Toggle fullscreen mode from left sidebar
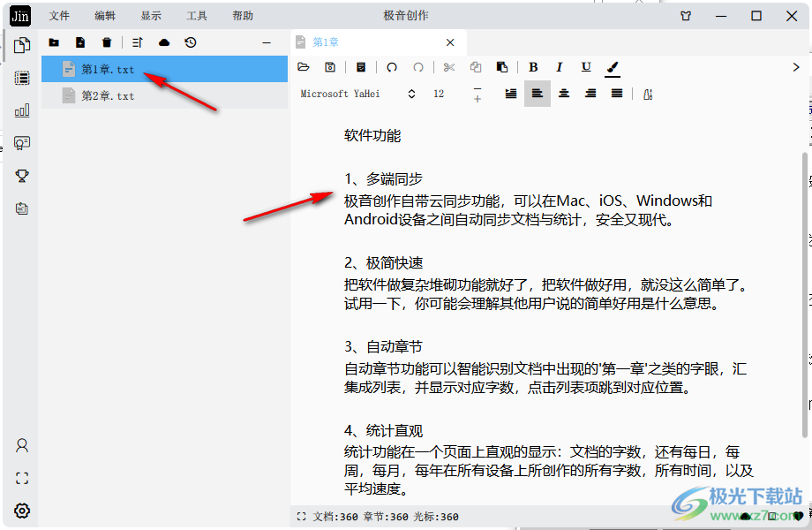This screenshot has width=812, height=530. tap(22, 478)
